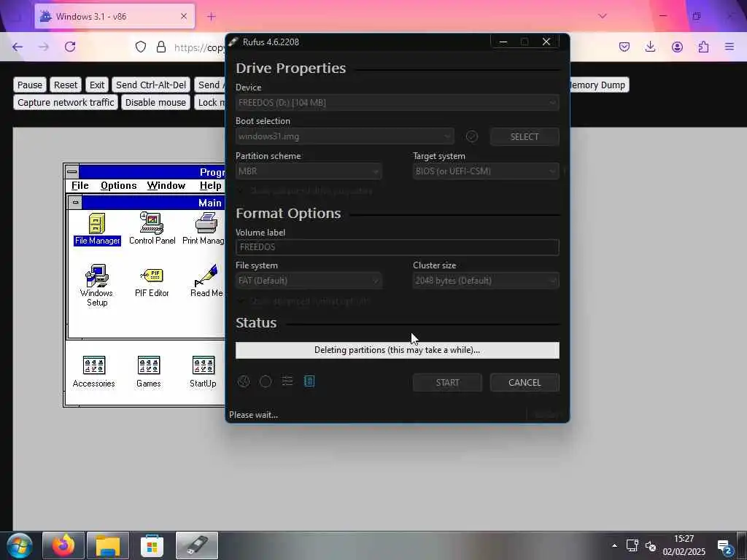The image size is (747, 560).
Task: Open the Program Manager control-menu box
Action: 72,171
